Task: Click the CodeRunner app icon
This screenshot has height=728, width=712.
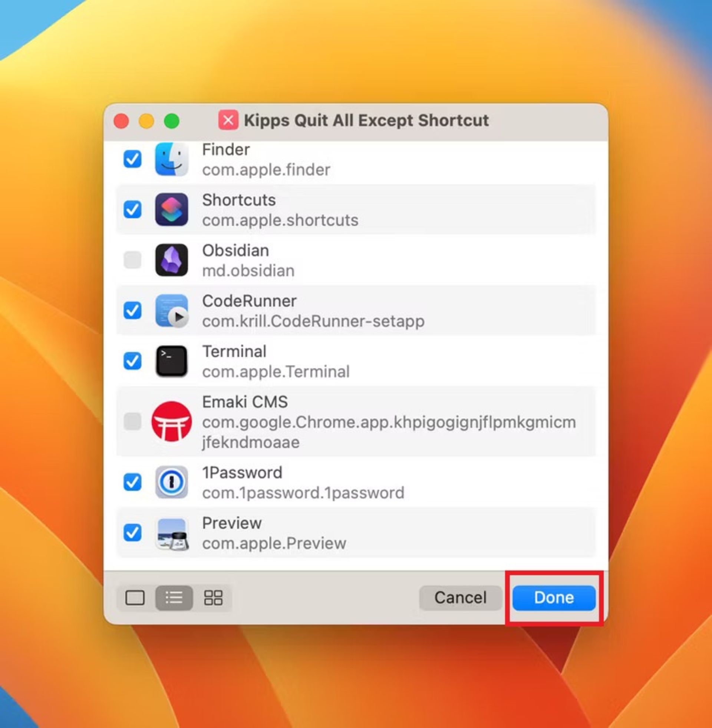Action: coord(171,311)
